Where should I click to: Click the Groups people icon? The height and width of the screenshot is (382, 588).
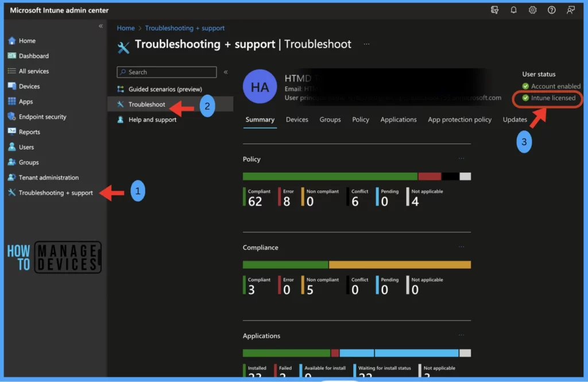coord(12,162)
